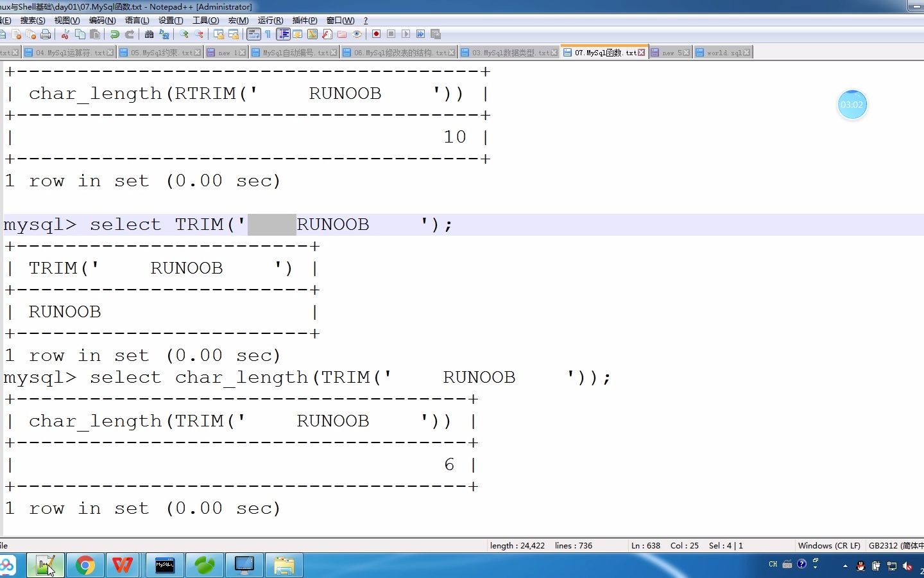Click the Replace toolbar icon
924x578 pixels.
click(x=166, y=34)
